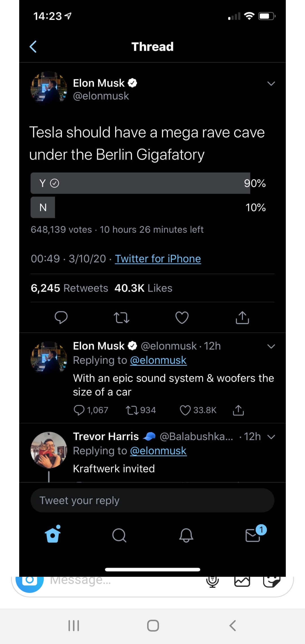This screenshot has width=305, height=644.
Task: Expand options chevron on Elon's 12h reply
Action: tap(271, 346)
